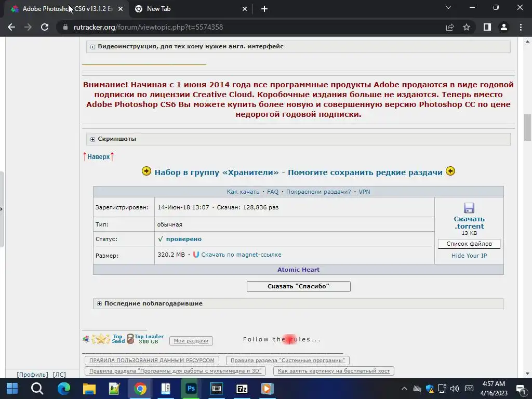532x399 pixels.
Task: Click the page vertical scrollbar thumb
Action: click(527, 128)
